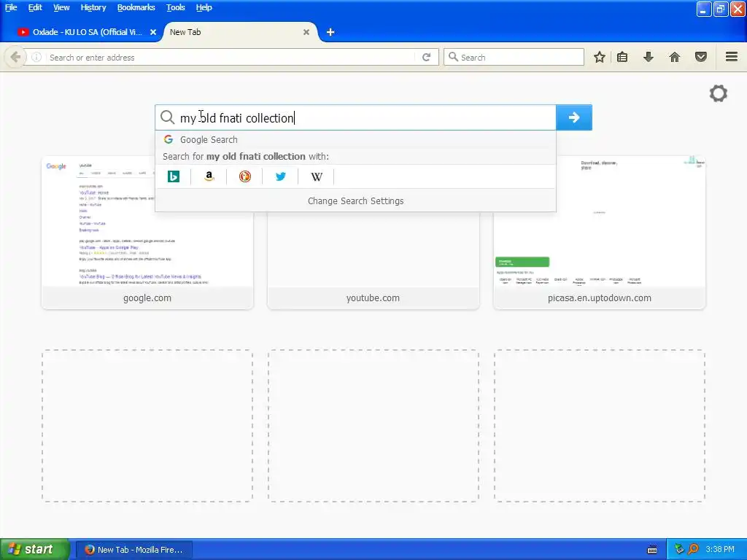Show site information icon
The height and width of the screenshot is (560, 747).
(36, 57)
